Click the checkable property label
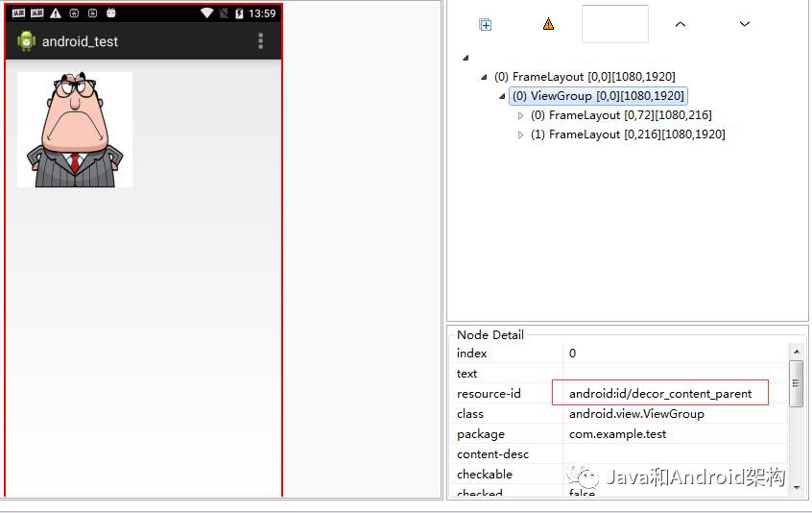812x513 pixels. [484, 475]
